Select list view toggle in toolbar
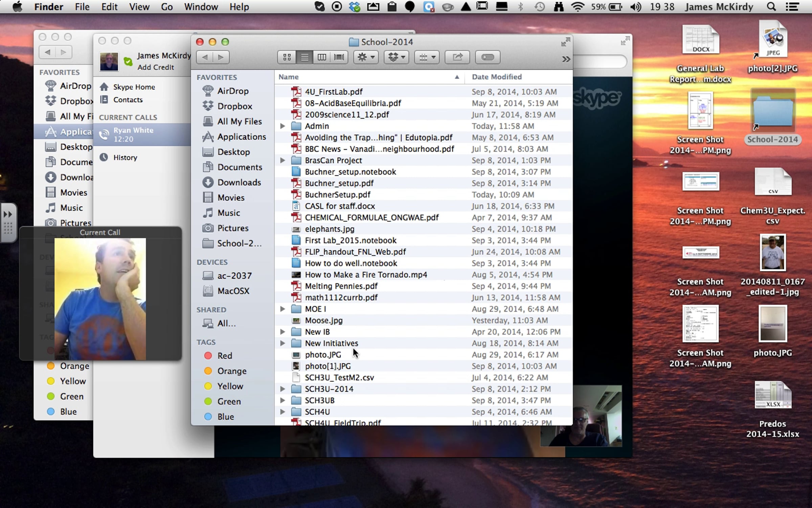 click(304, 57)
